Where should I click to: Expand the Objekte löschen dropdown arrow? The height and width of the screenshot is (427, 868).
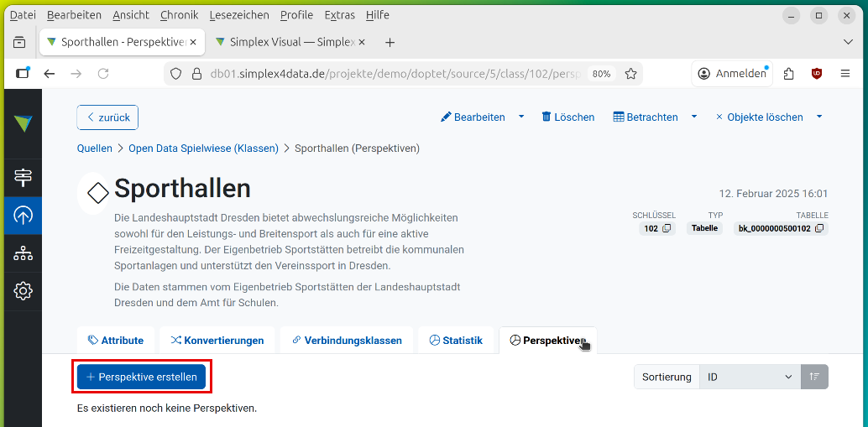click(819, 117)
